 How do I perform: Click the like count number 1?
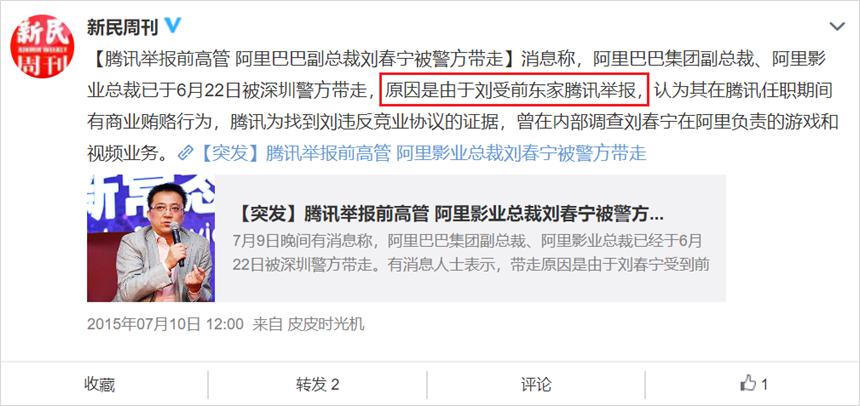pos(765,385)
